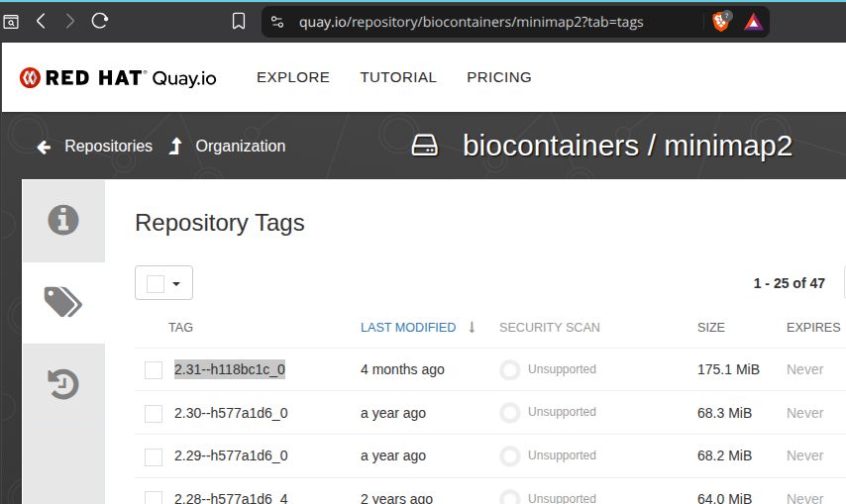Click tag name 2.28--h577a1d6_4
This screenshot has width=846, height=504.
point(231,498)
